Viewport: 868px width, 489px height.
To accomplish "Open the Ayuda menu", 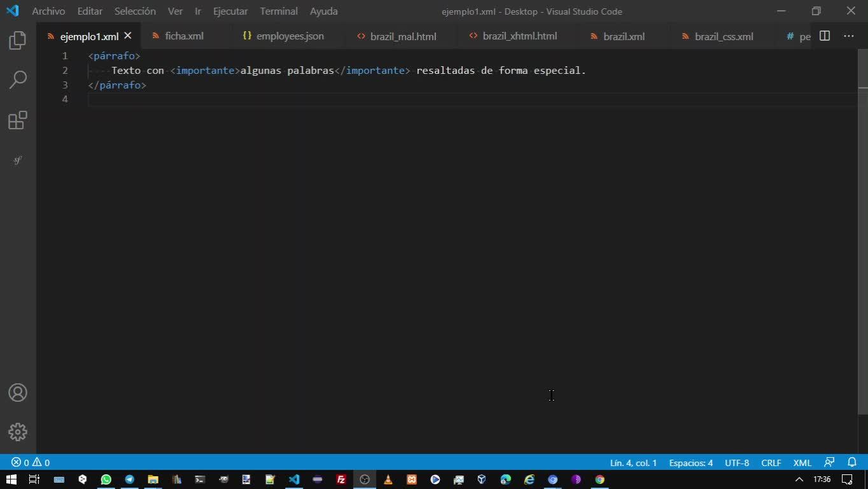I will point(324,11).
